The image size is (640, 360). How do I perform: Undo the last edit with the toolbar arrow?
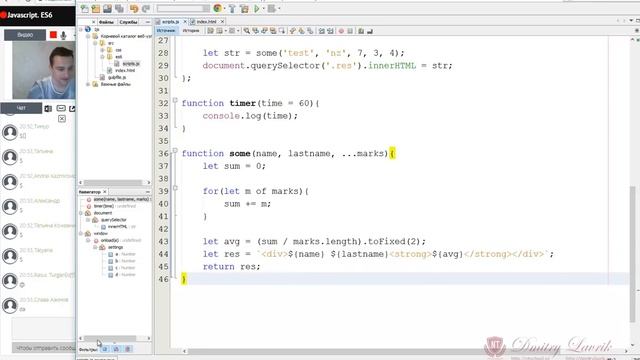pyautogui.click(x=134, y=9)
